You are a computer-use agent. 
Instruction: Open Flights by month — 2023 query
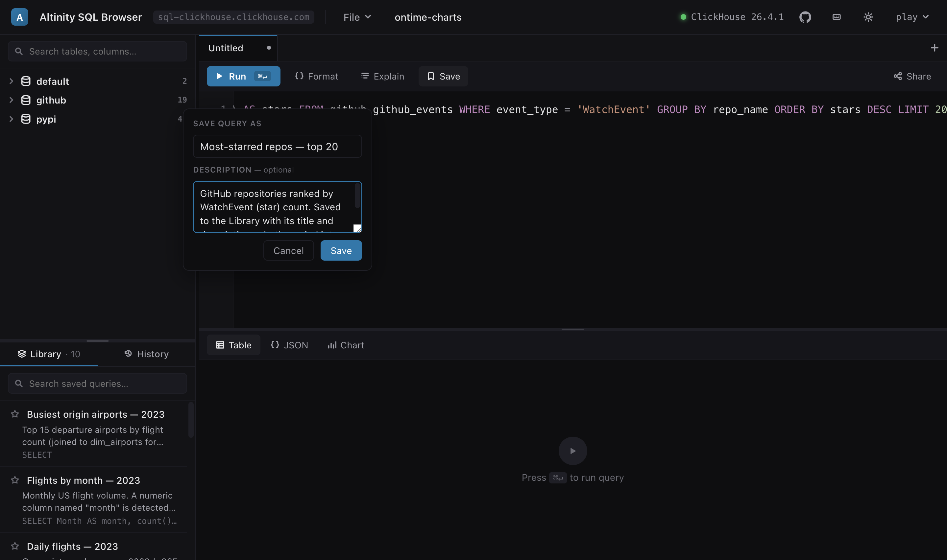(x=84, y=480)
